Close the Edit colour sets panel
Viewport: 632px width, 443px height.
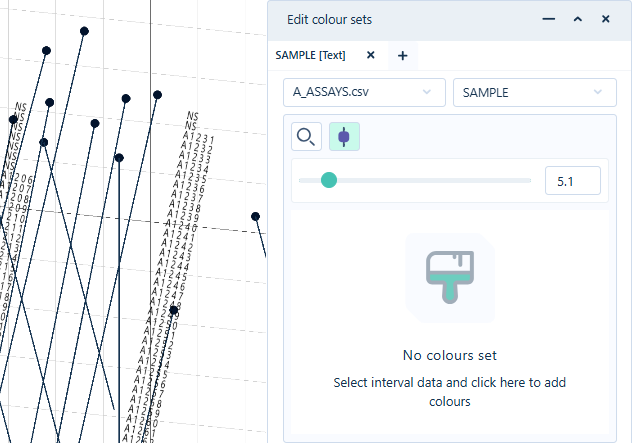tap(606, 19)
